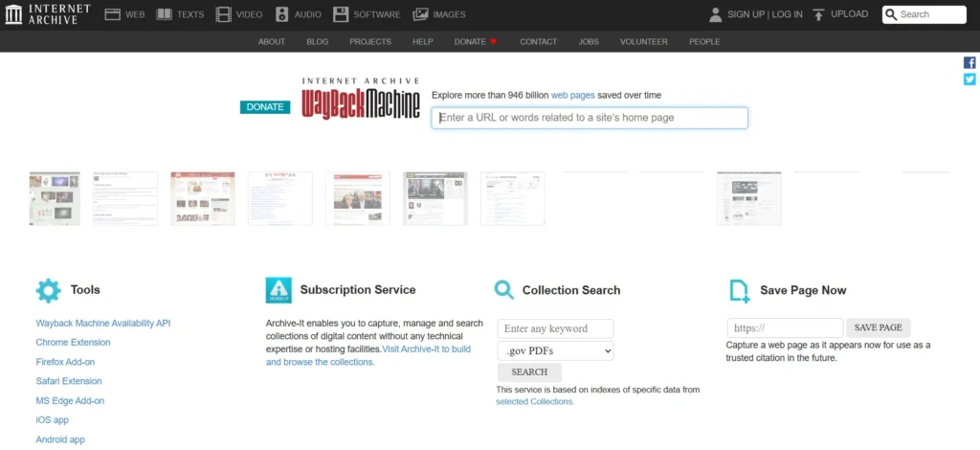Open the Firefox Add-on link
Image resolution: width=980 pixels, height=450 pixels.
tap(66, 362)
